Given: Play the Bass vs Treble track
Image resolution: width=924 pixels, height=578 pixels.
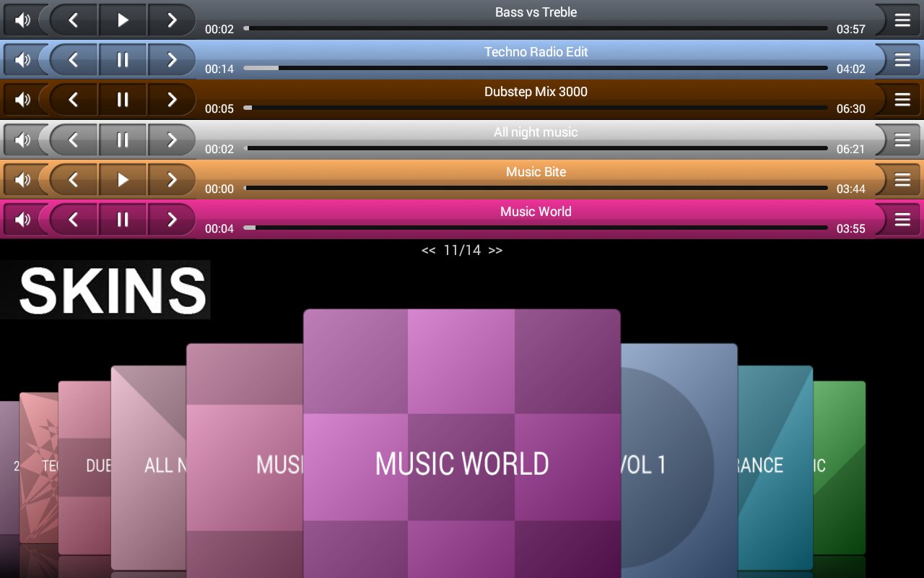Looking at the screenshot, I should pyautogui.click(x=123, y=20).
